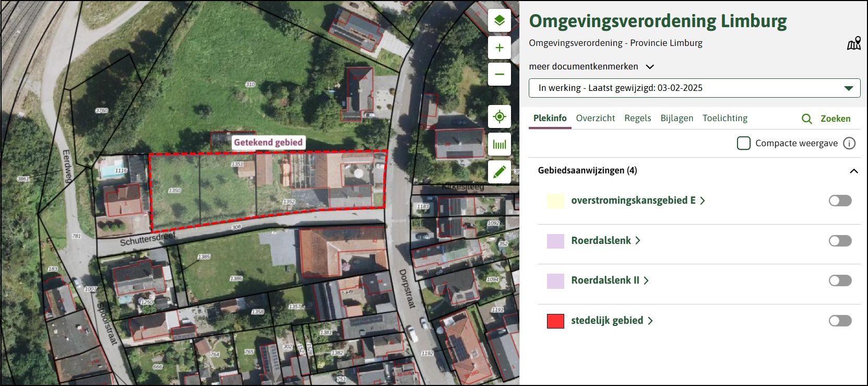Open Roerdalslenk details
The image size is (868, 386).
[x=606, y=241]
